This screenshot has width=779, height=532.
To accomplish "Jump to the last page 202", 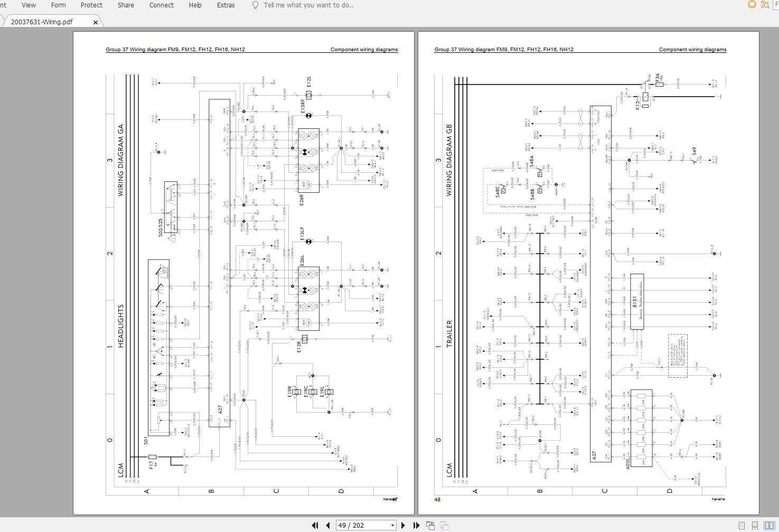I will (416, 526).
